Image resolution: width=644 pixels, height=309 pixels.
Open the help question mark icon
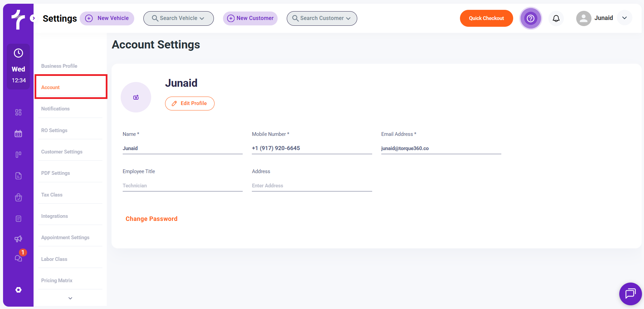(x=530, y=18)
